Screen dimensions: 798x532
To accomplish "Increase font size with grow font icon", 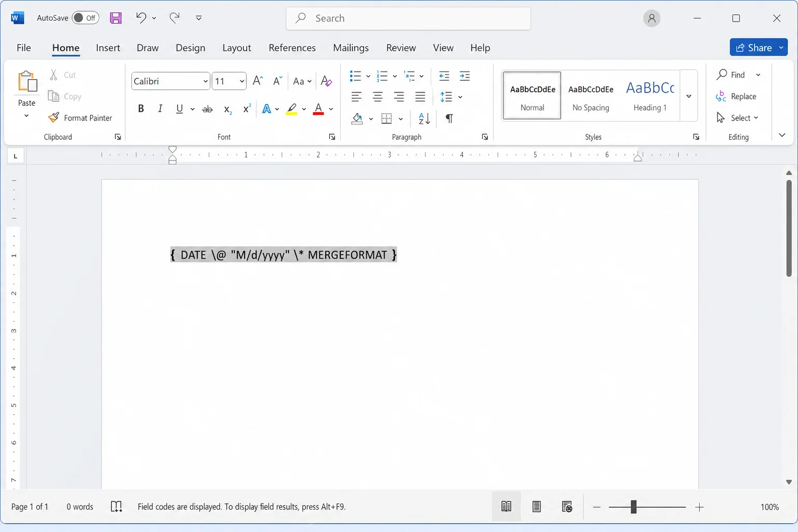I will click(x=258, y=81).
